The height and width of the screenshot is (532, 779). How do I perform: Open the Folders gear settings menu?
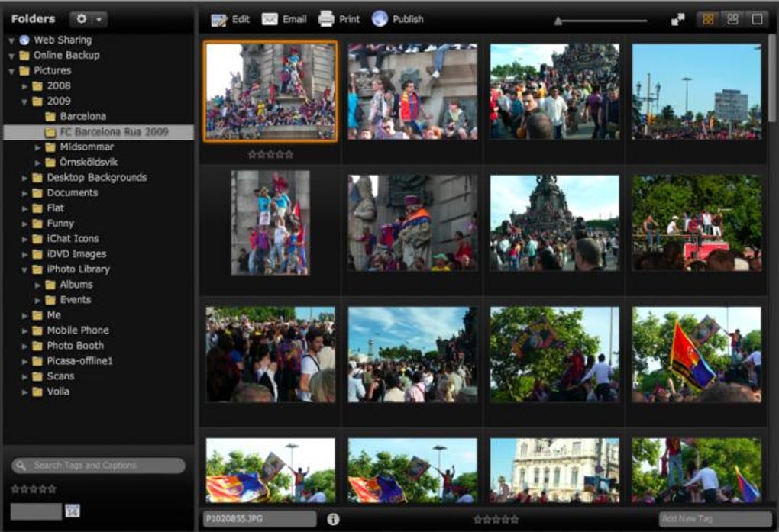click(88, 19)
